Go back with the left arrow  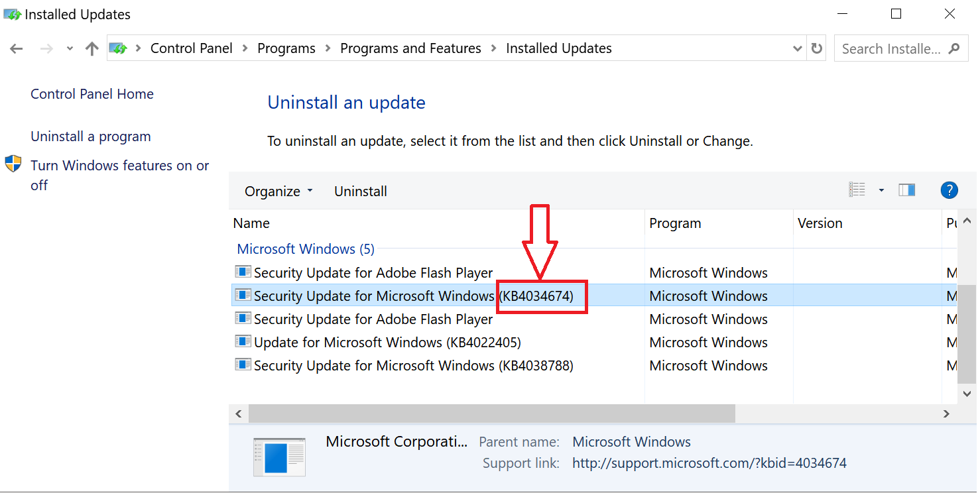(17, 48)
